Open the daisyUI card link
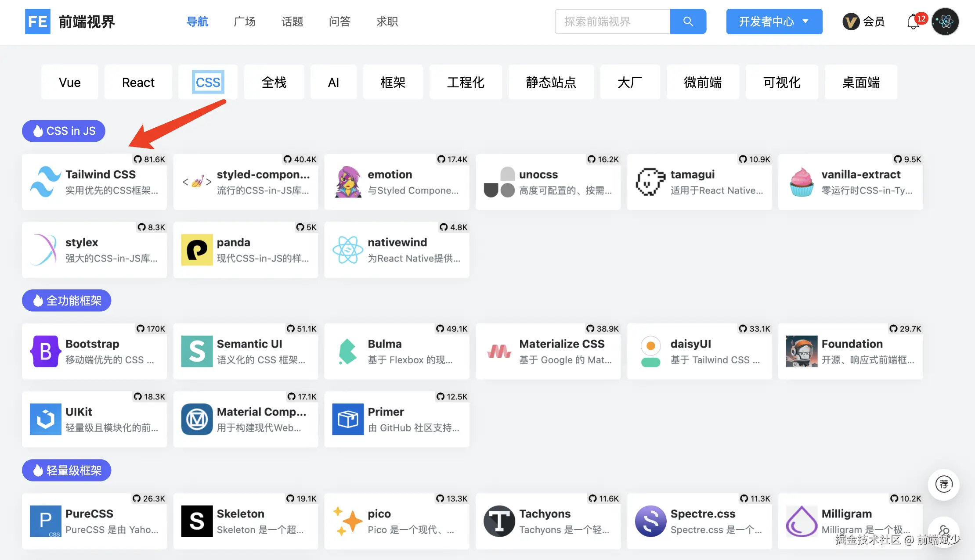This screenshot has width=975, height=560. point(699,351)
